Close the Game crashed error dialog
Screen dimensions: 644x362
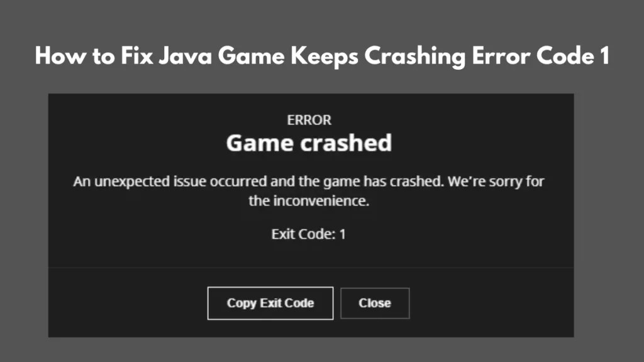[375, 304]
